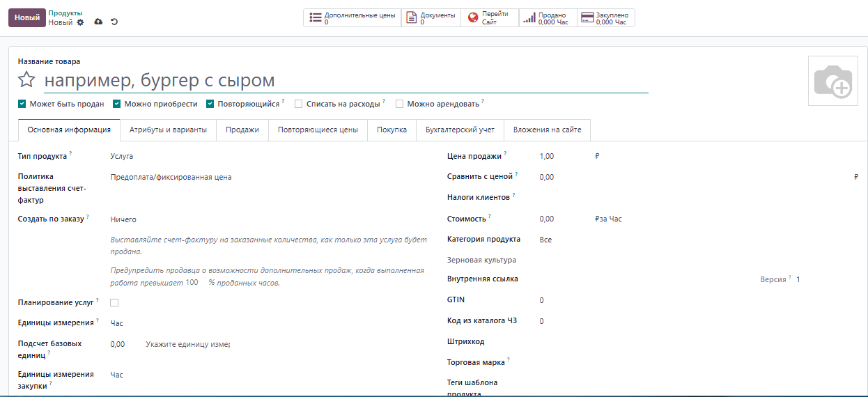Click the help mark beside Планирование услуг
The width and height of the screenshot is (868, 397).
coord(98,299)
